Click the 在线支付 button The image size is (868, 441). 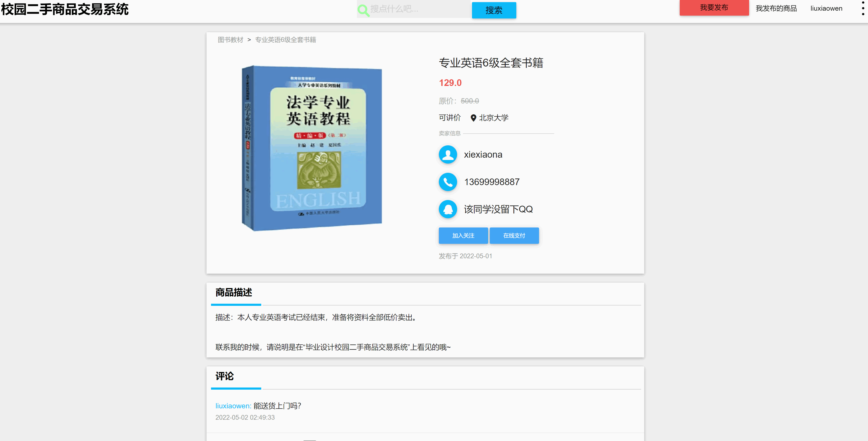click(x=514, y=236)
